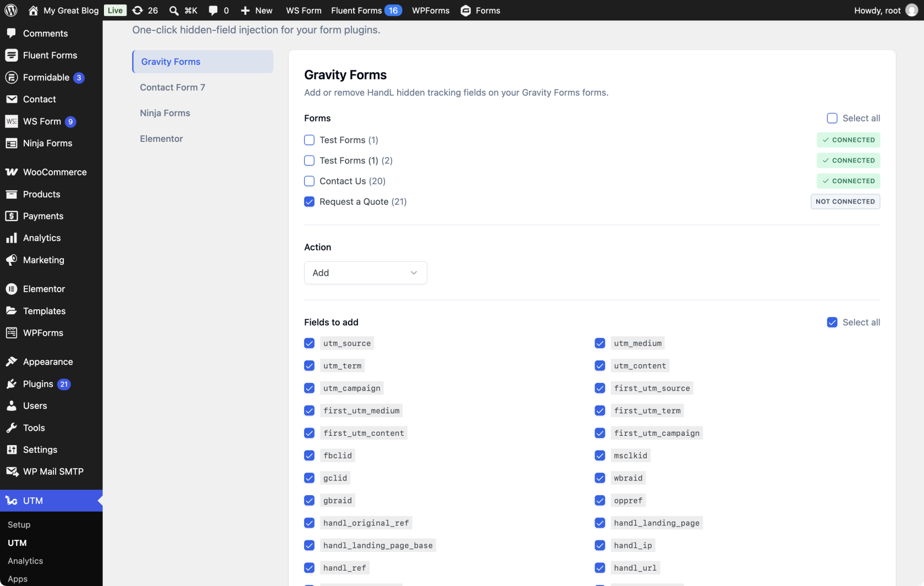Uncheck the first_utm_campaign field
This screenshot has height=586, width=924.
[x=600, y=433]
